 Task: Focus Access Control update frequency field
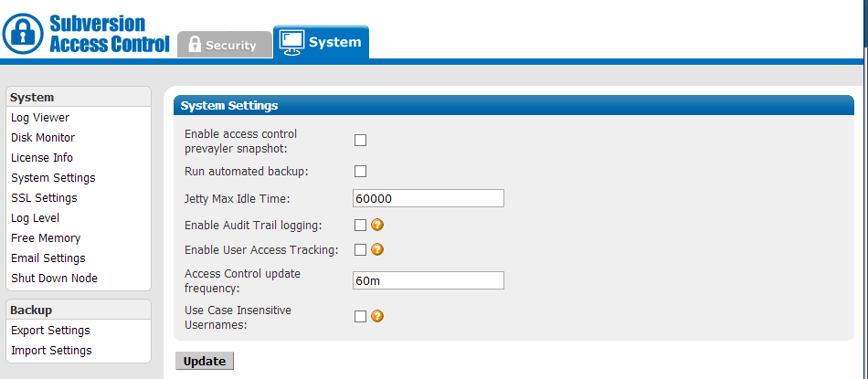click(x=428, y=280)
